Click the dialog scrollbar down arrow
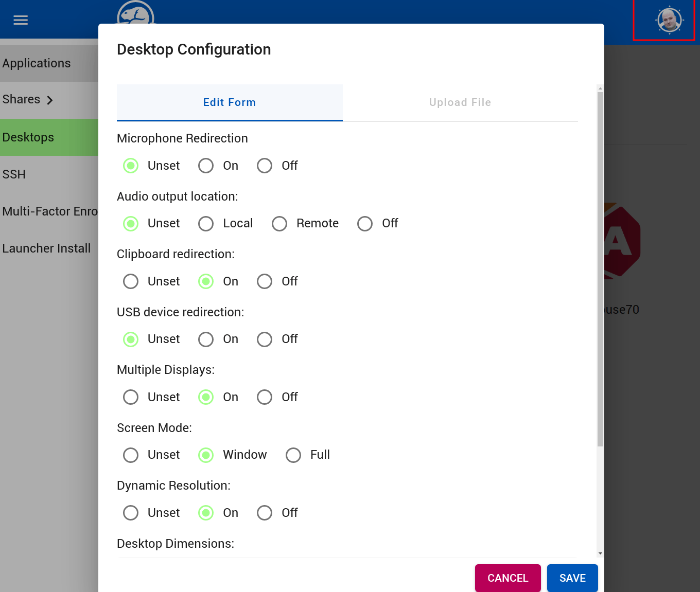 (600, 553)
